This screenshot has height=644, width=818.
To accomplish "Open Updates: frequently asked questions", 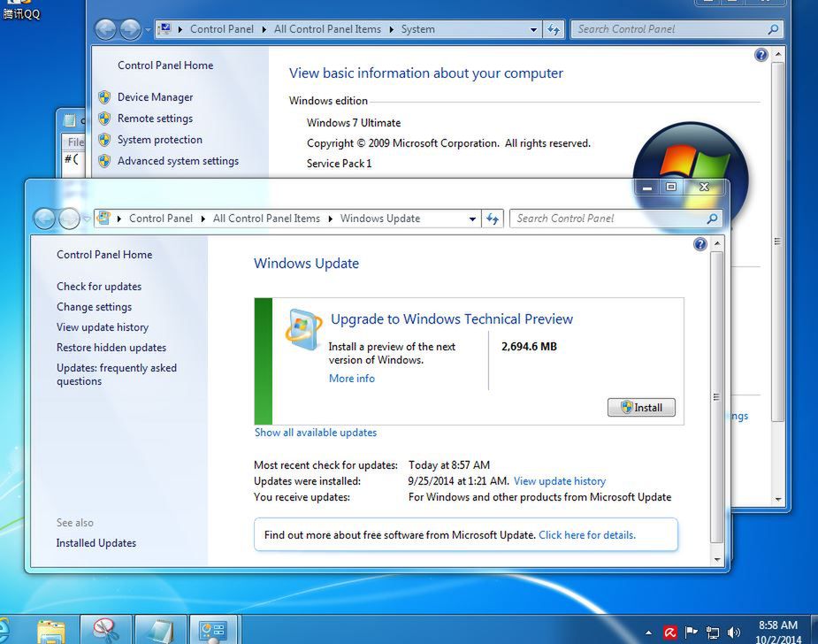I will tap(117, 374).
